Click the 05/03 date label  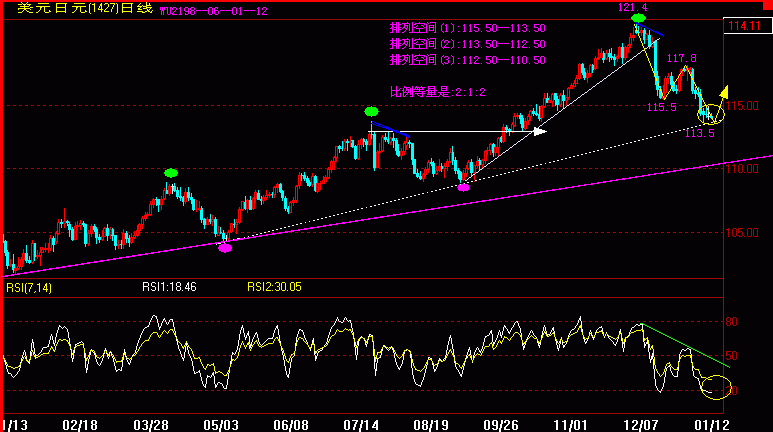click(221, 425)
